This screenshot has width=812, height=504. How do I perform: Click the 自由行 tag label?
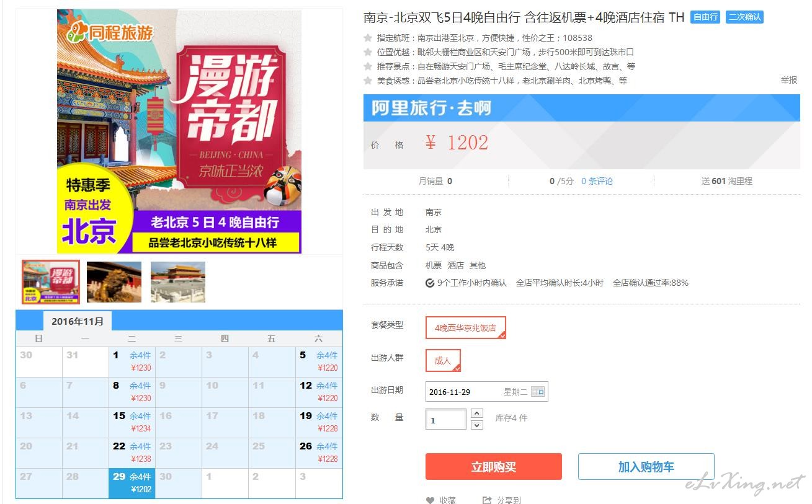[705, 17]
